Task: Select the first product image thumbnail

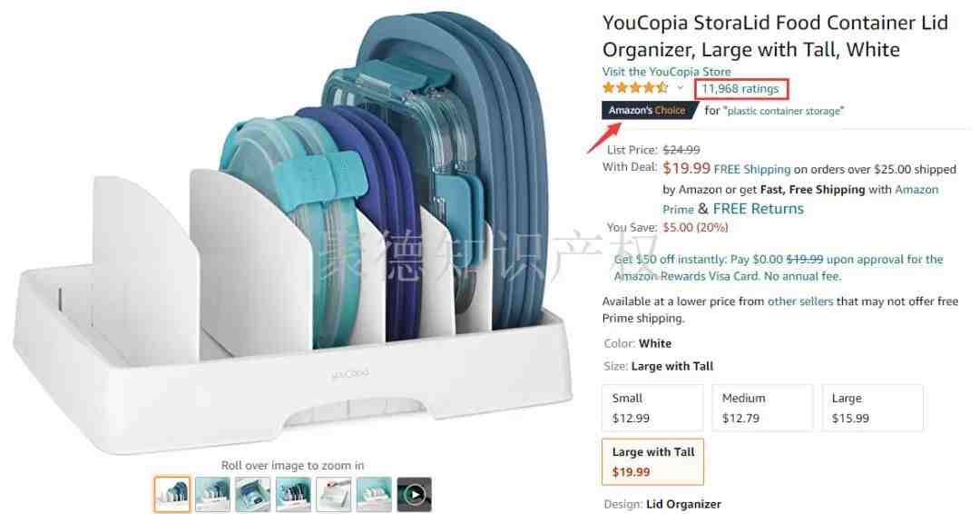Action: tap(172, 495)
